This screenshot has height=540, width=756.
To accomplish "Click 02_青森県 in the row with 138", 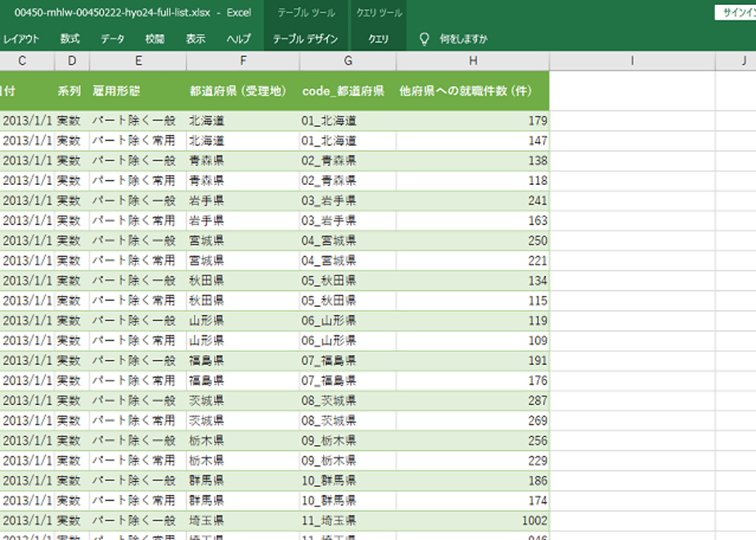I will [348, 160].
